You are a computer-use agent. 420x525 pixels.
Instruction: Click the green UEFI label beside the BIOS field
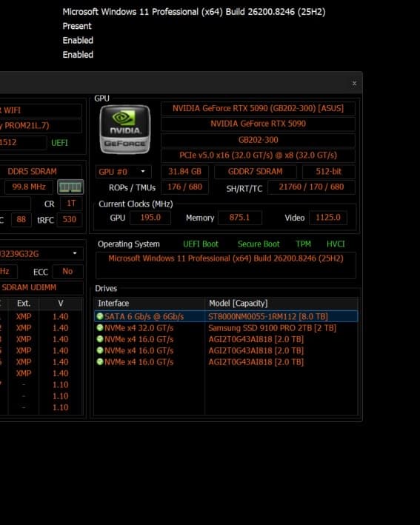(x=59, y=143)
